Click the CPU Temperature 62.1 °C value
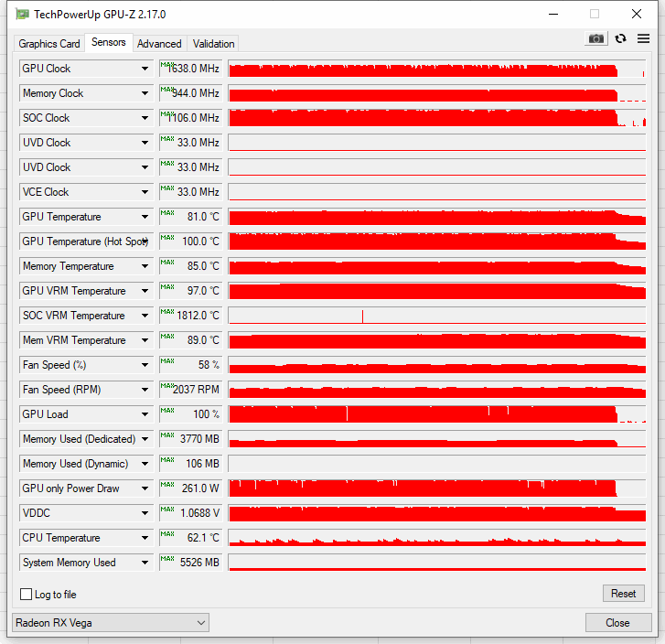This screenshot has width=665, height=644. tap(191, 538)
